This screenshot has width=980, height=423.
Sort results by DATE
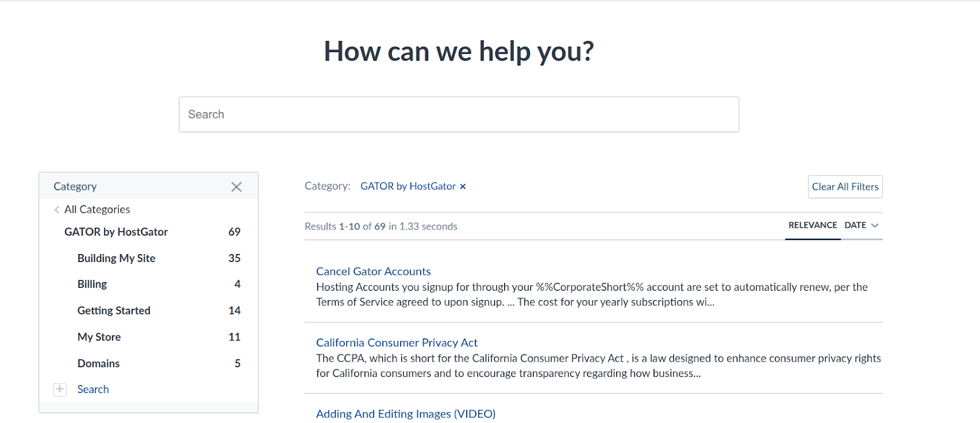pos(855,225)
